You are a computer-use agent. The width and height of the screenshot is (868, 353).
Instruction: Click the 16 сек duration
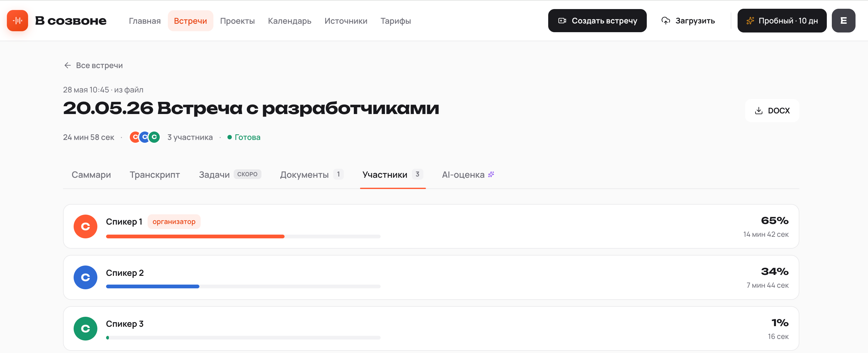[x=778, y=336]
